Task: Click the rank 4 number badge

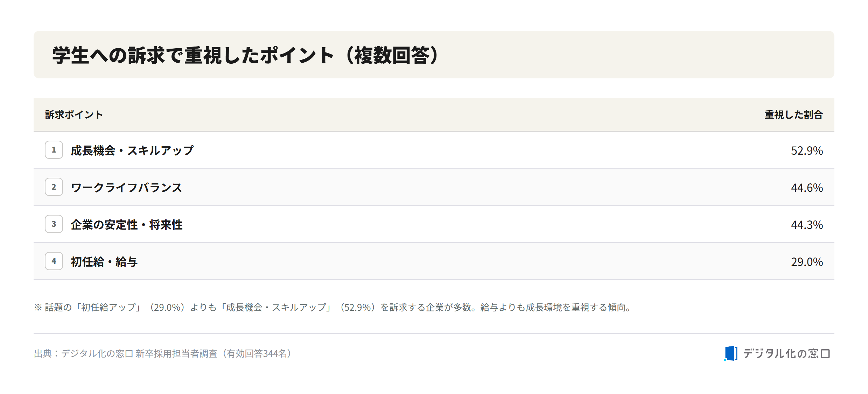Action: 54,261
